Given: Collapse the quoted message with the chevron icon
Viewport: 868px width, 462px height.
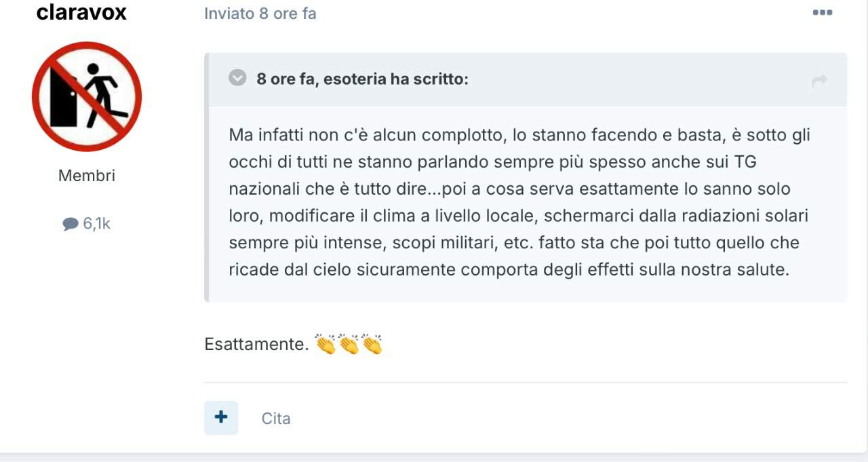Looking at the screenshot, I should pyautogui.click(x=237, y=78).
